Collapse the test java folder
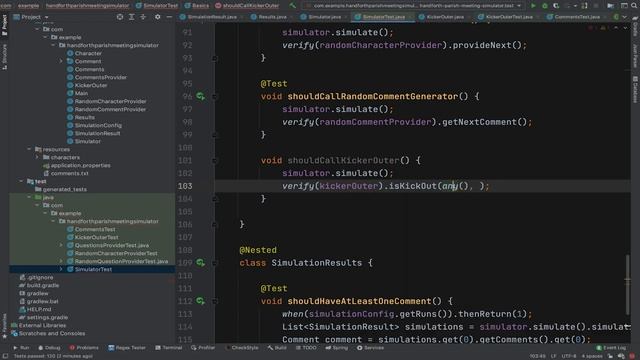Screen dimensions: 640x360 point(29,197)
